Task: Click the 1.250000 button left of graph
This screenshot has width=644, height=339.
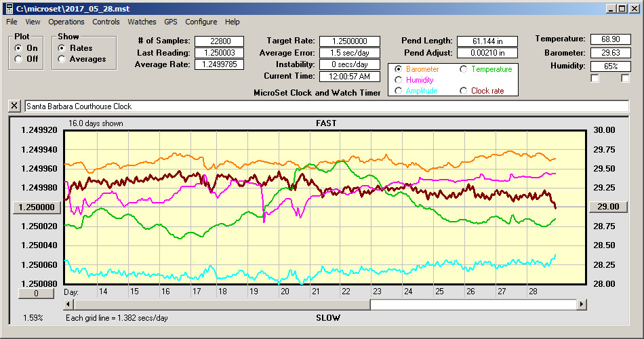Action: 37,207
